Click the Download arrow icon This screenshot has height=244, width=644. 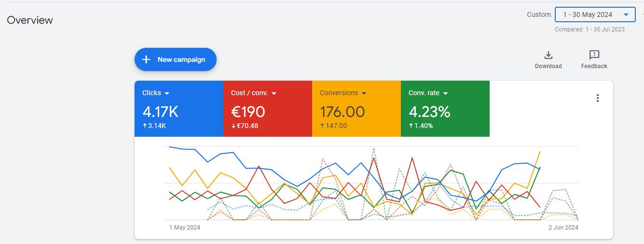[x=548, y=55]
